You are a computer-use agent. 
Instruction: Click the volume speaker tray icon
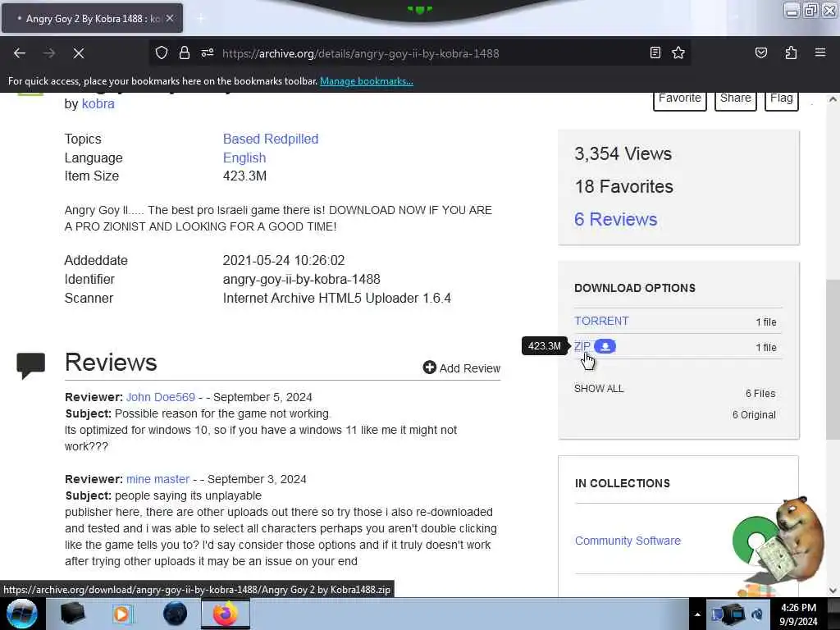click(757, 614)
